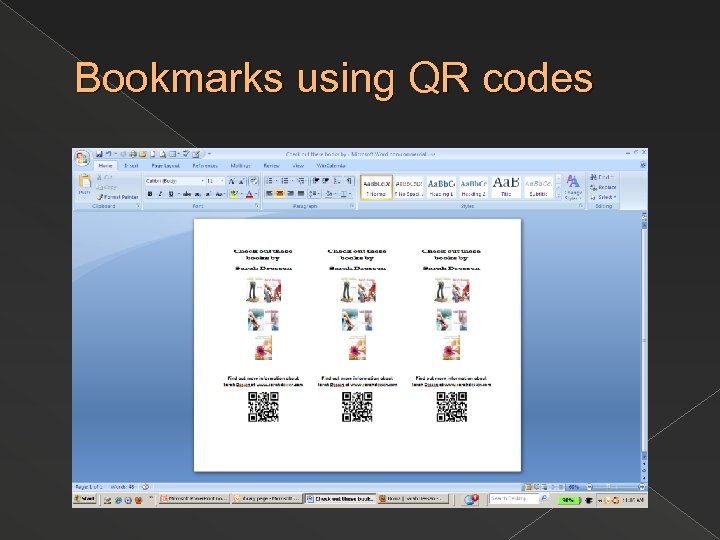
Task: Align text right
Action: pyautogui.click(x=290, y=194)
